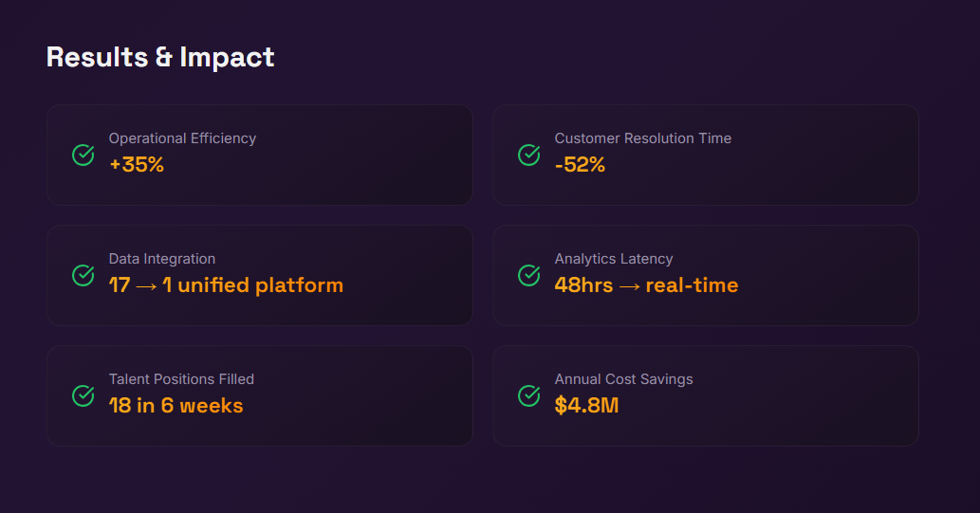Click the green check next to Analytics Latency
This screenshot has width=980, height=513.
click(x=529, y=275)
